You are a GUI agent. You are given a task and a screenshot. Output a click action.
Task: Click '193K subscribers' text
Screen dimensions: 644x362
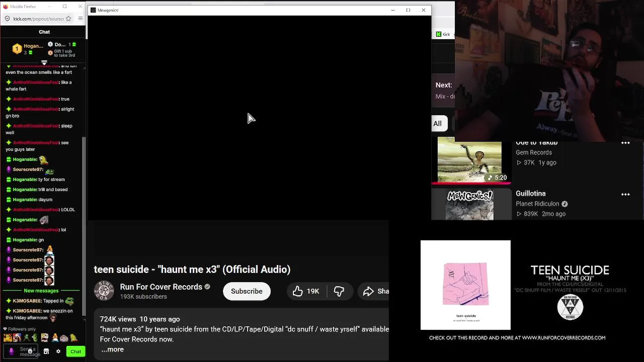pos(143,297)
